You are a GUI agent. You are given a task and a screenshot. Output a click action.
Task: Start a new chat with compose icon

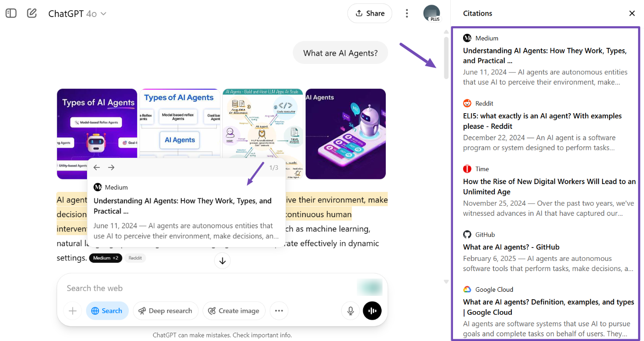click(x=32, y=13)
